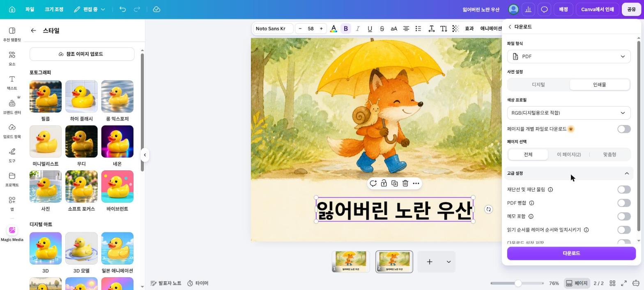Open the 편집 중 mode dropdown
Viewport: 644px width, 290px height.
[x=90, y=9]
